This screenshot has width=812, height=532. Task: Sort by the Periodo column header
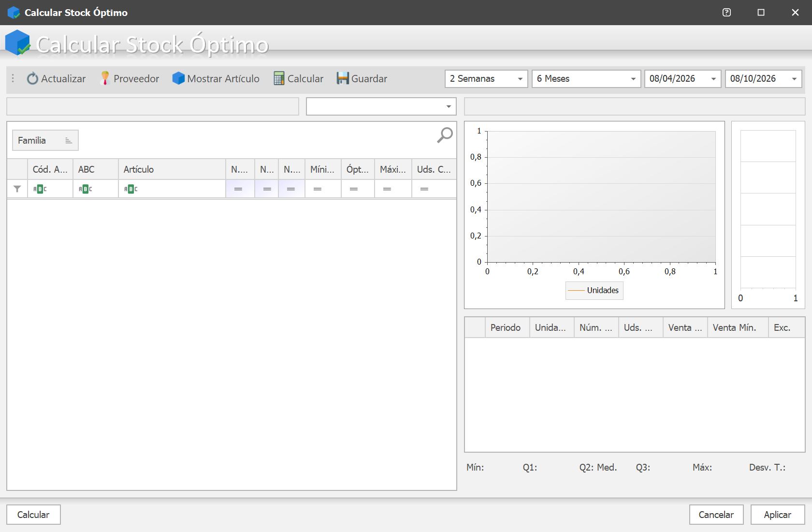pyautogui.click(x=507, y=327)
